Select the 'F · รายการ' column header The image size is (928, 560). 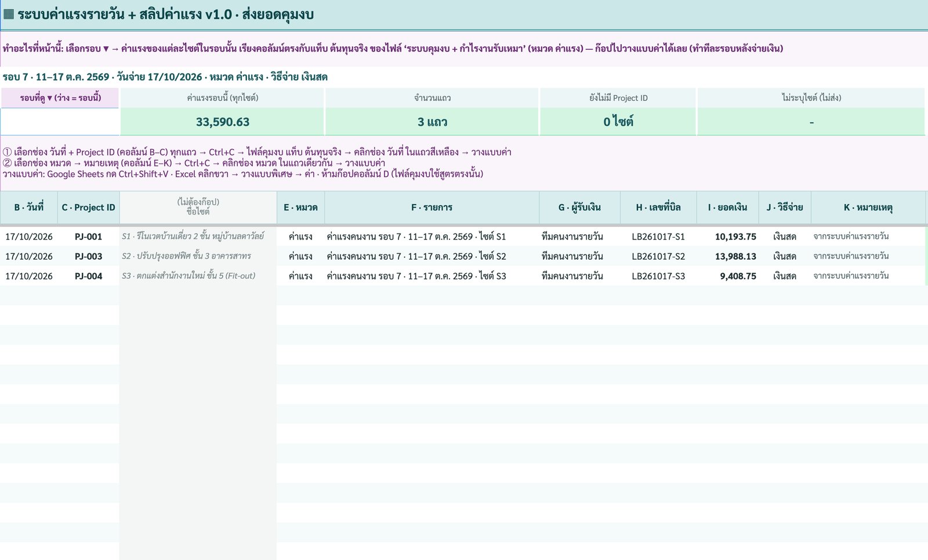coord(432,208)
